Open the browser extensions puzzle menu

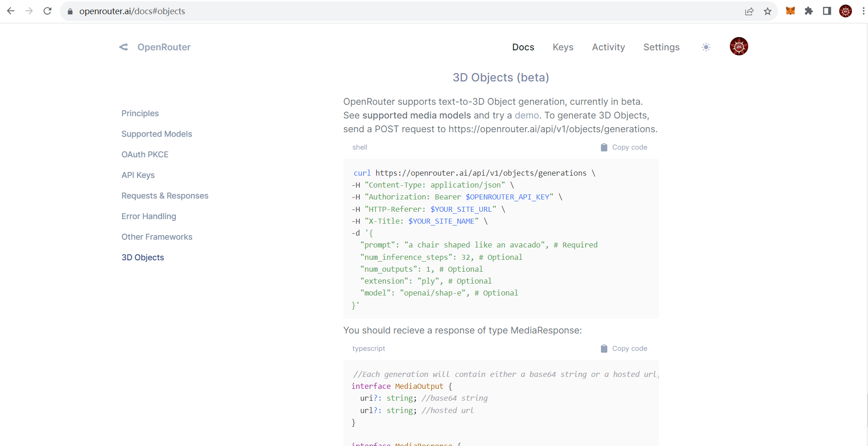pyautogui.click(x=809, y=11)
